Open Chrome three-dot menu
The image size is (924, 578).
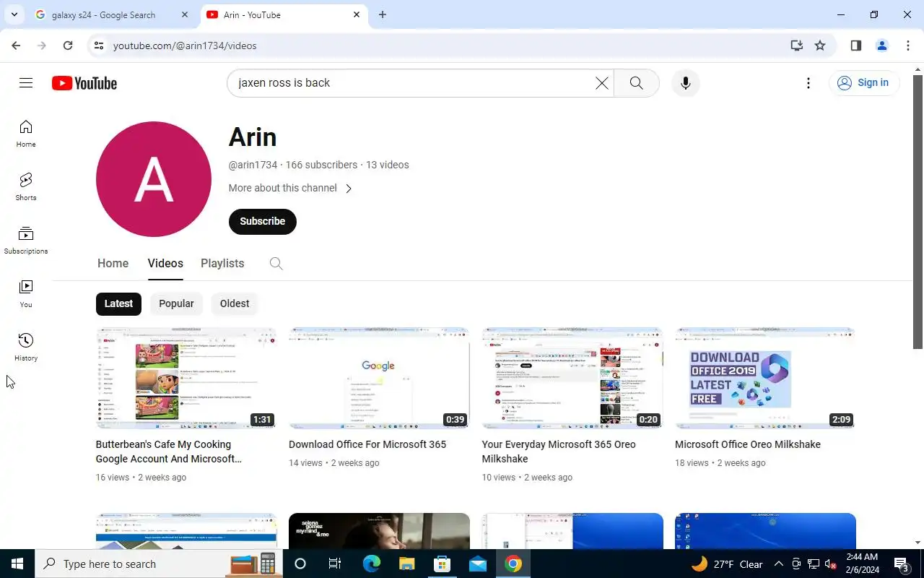pos(908,46)
